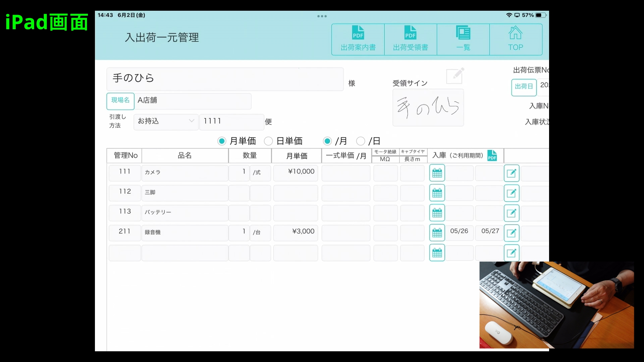The width and height of the screenshot is (644, 362).
Task: Go to TOP home screen
Action: 516,39
